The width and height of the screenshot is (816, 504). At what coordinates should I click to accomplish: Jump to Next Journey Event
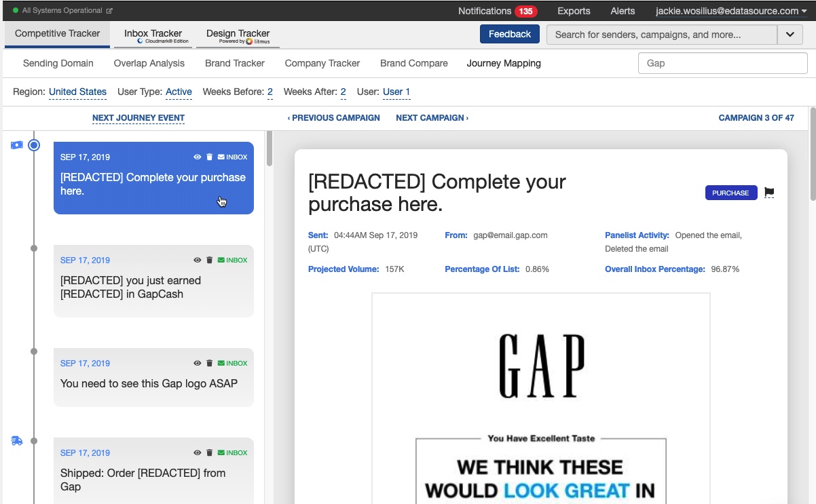(x=138, y=118)
